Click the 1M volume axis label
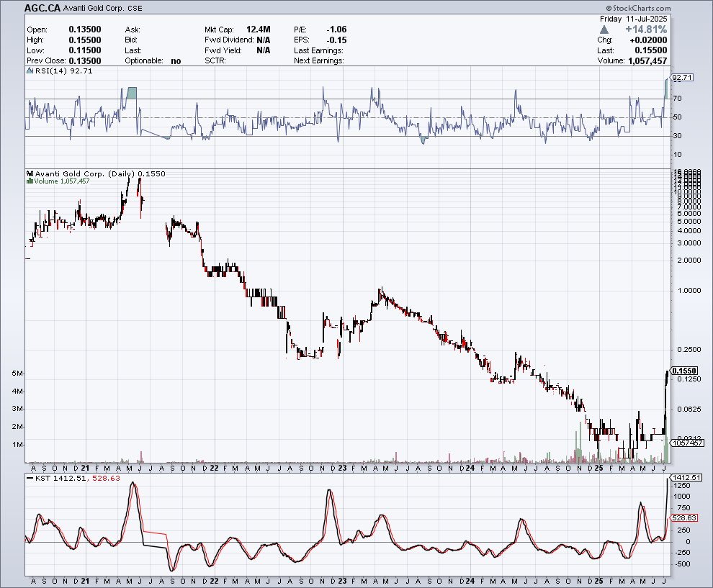 click(17, 445)
